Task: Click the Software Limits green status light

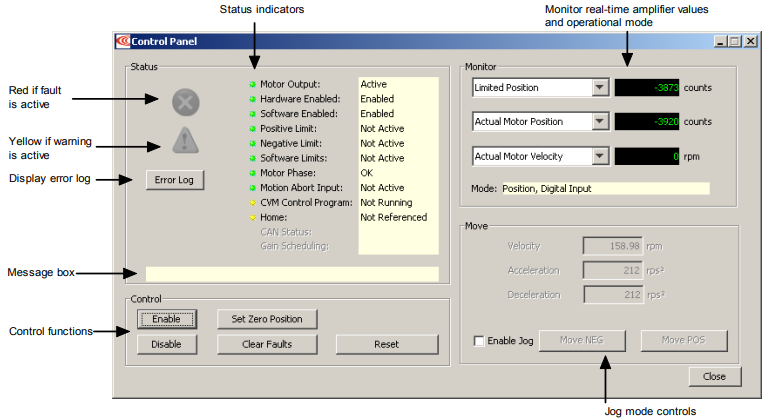Action: coord(253,158)
